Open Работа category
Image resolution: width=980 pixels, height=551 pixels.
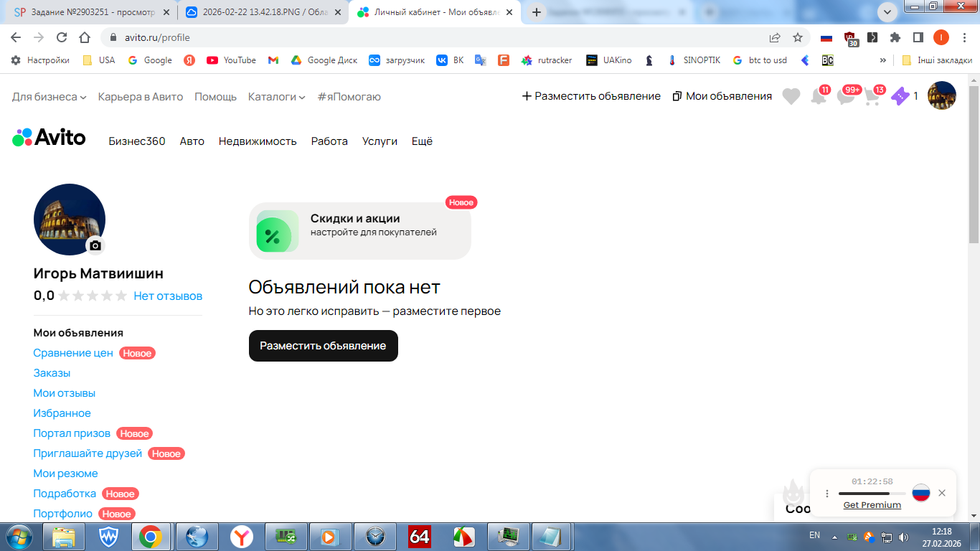pyautogui.click(x=329, y=141)
